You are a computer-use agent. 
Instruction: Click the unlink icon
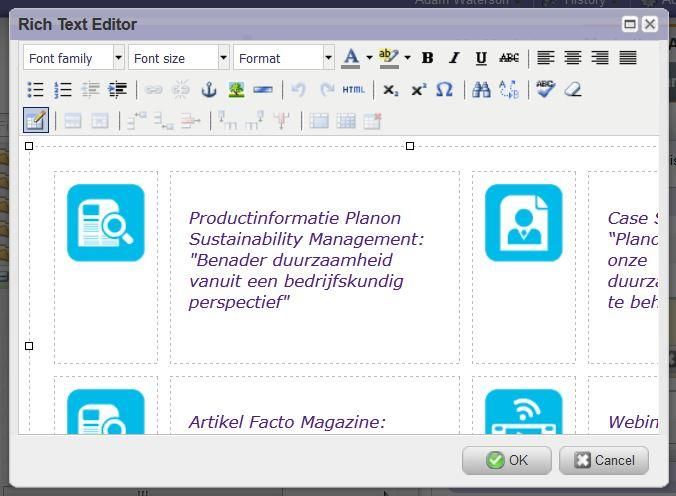click(181, 90)
